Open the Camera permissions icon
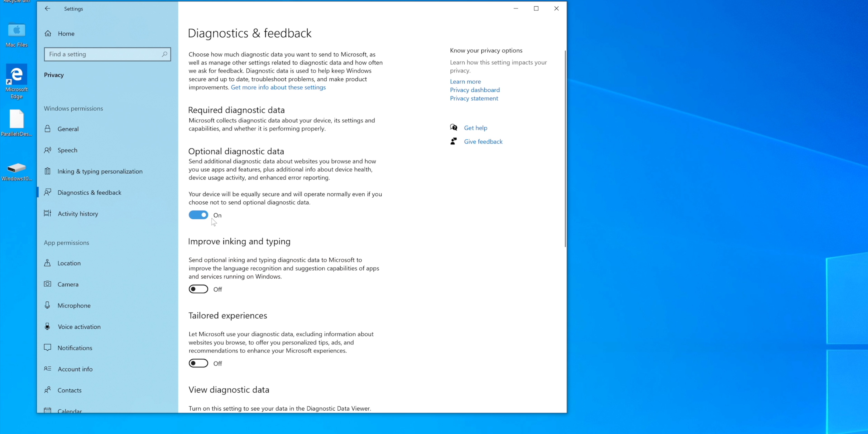This screenshot has width=868, height=434. point(48,284)
